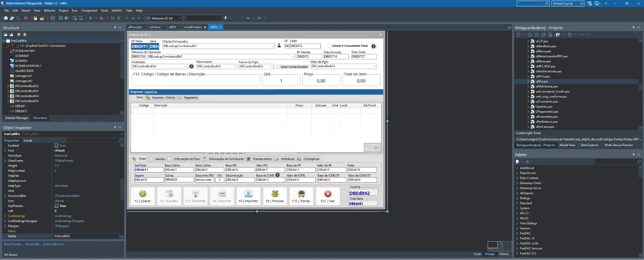Open the DataSet Manager tab
The width and height of the screenshot is (644, 260).
pos(17,118)
